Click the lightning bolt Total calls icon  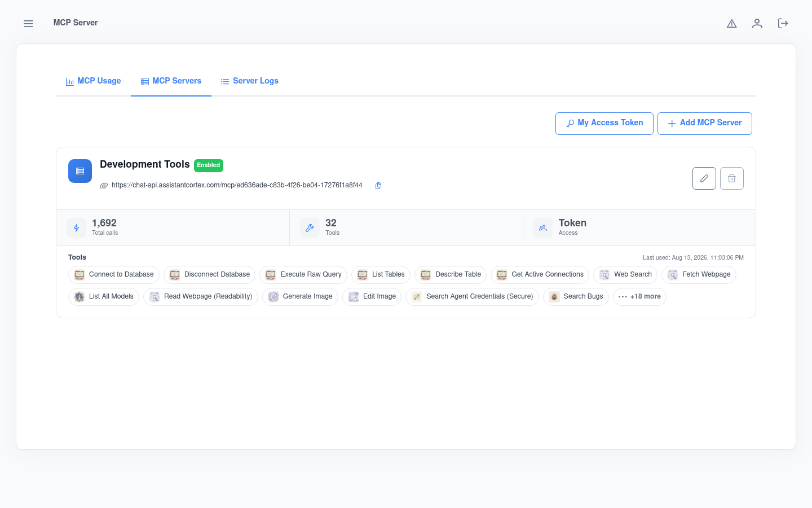click(77, 228)
